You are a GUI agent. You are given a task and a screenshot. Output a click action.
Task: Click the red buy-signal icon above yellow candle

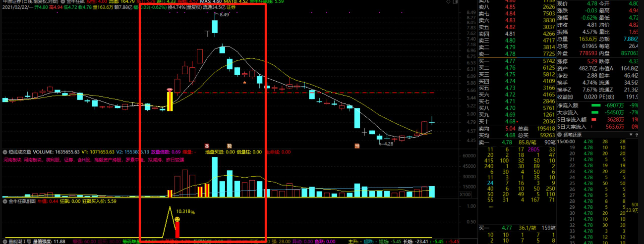click(170, 90)
